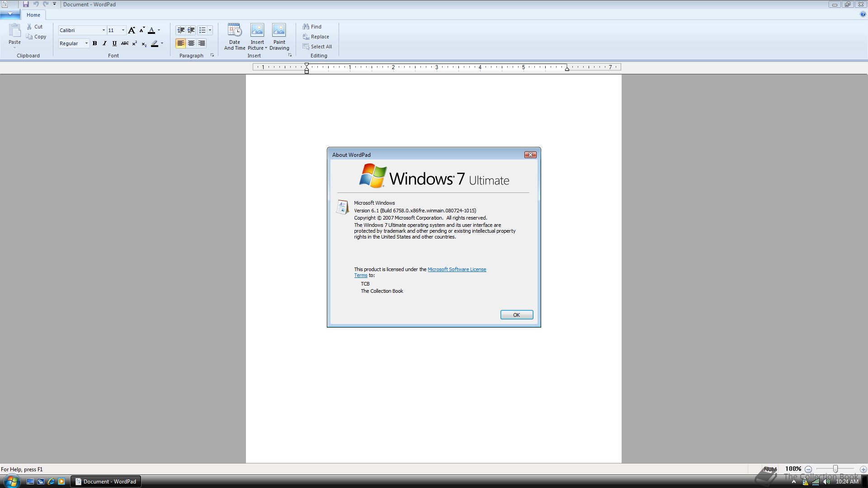Apply strikethrough ABC formatting
The image size is (868, 488).
[125, 43]
